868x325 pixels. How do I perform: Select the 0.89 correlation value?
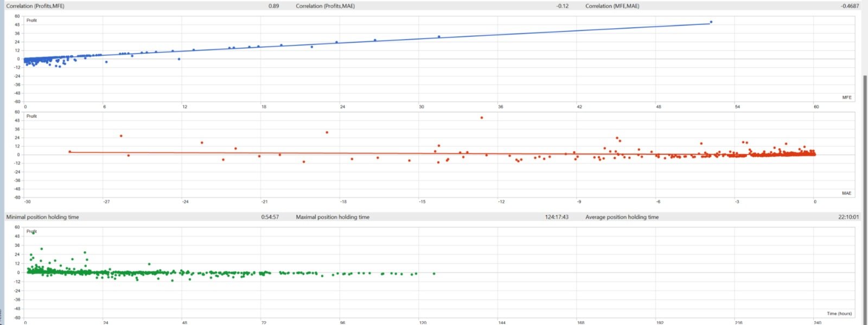click(273, 6)
